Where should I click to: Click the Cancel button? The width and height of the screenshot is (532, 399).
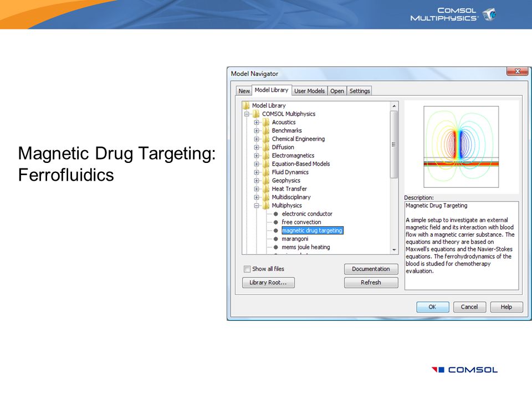tap(469, 307)
